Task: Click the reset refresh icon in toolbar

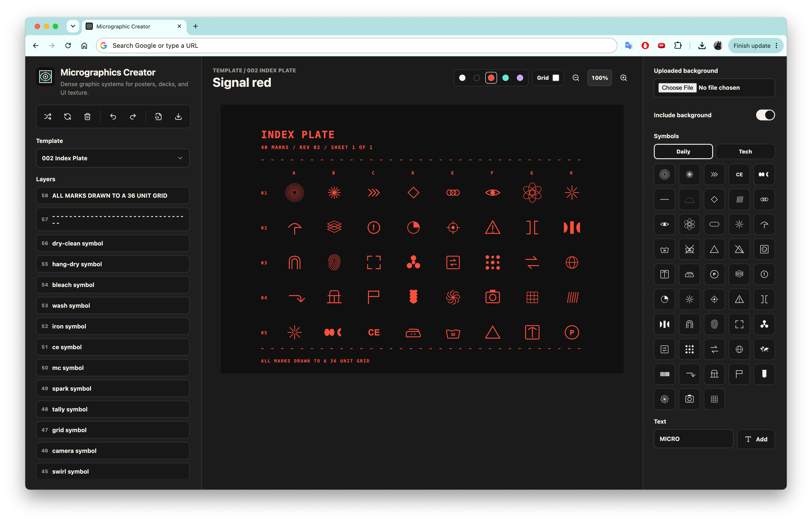Action: [68, 117]
